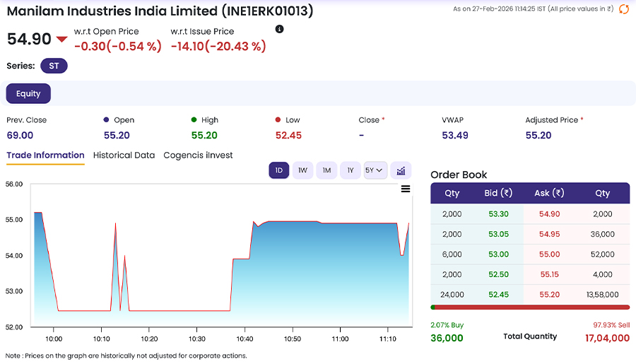The width and height of the screenshot is (636, 364).
Task: Click the 97.93% Sell label
Action: pyautogui.click(x=611, y=325)
